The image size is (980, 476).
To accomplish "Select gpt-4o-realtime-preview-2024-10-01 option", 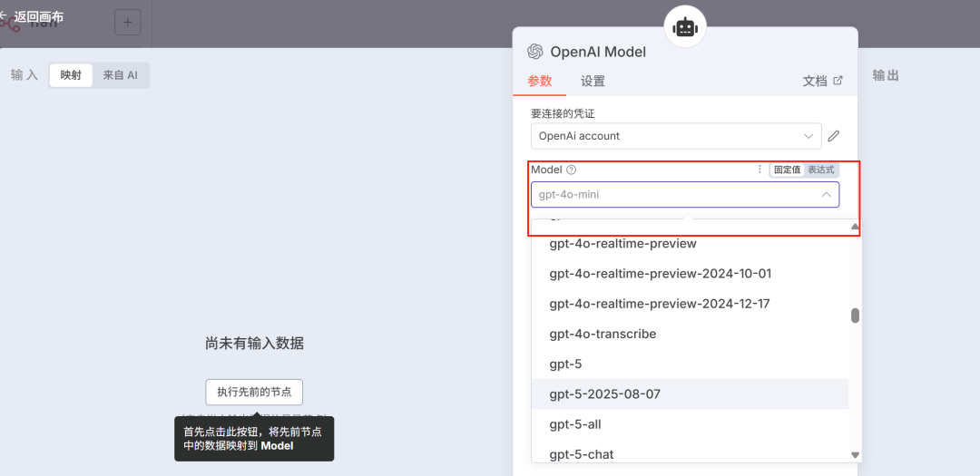I will click(690, 274).
